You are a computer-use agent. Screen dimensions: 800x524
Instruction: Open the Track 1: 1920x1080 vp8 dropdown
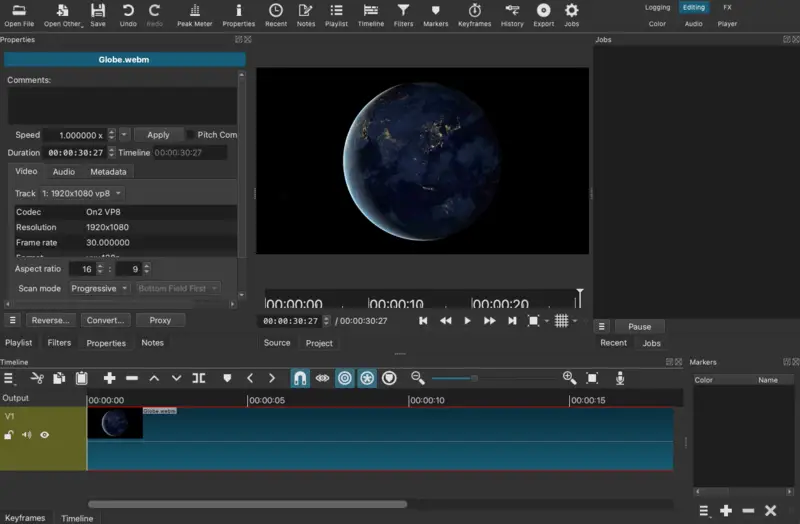pos(82,193)
